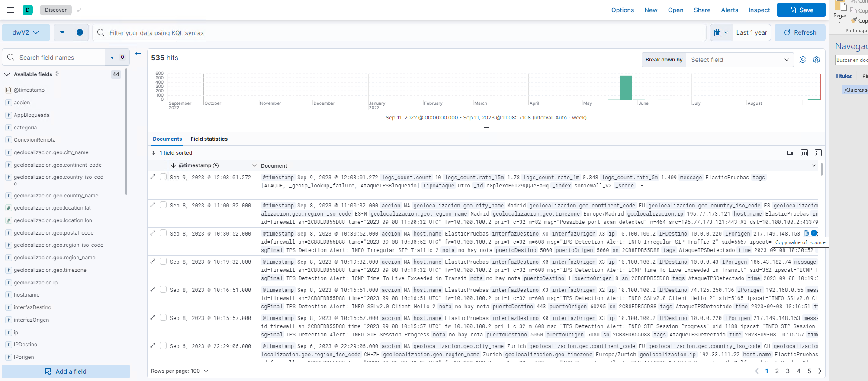Enter full screen mode for documents table
This screenshot has height=381, width=868.
click(x=818, y=153)
